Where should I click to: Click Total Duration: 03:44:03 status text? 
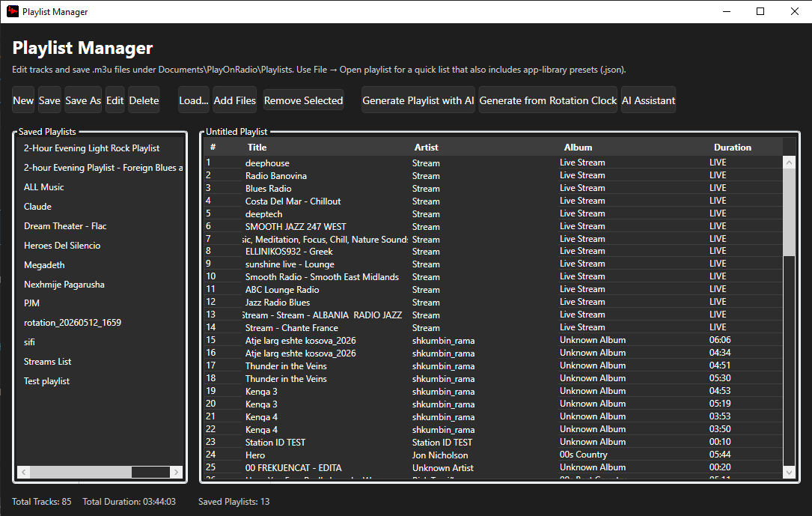(129, 502)
